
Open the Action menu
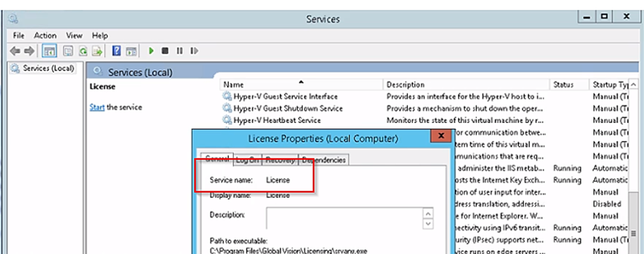pyautogui.click(x=45, y=35)
